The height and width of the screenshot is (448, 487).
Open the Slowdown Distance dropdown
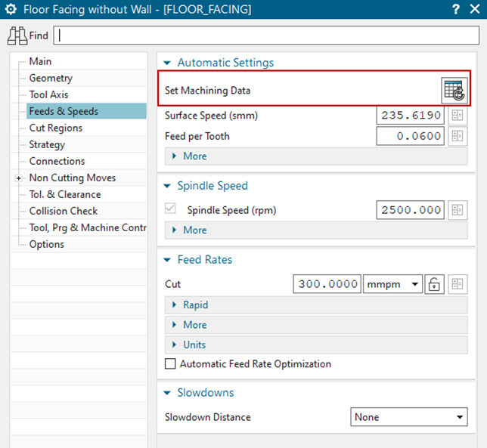[x=409, y=417]
